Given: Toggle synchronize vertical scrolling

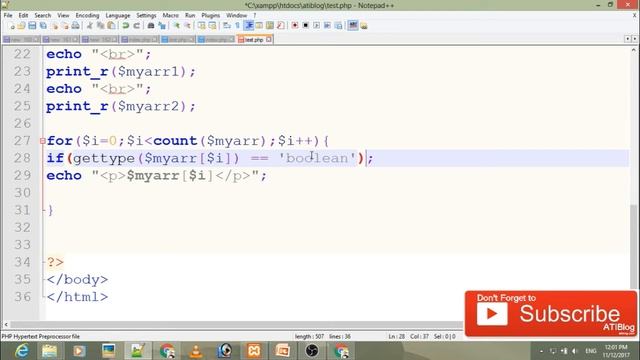Looking at the screenshot, I should (202, 26).
